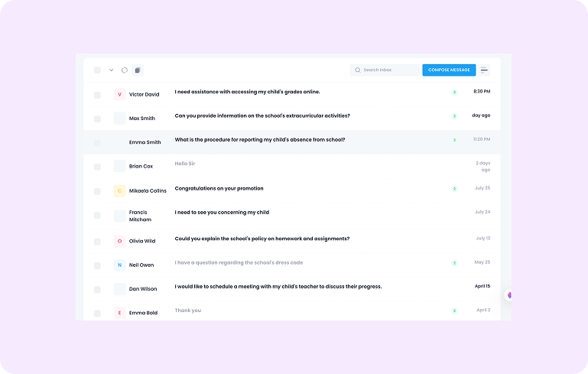This screenshot has height=374, width=588.
Task: Click the sender name Olivia Wild
Action: point(142,241)
